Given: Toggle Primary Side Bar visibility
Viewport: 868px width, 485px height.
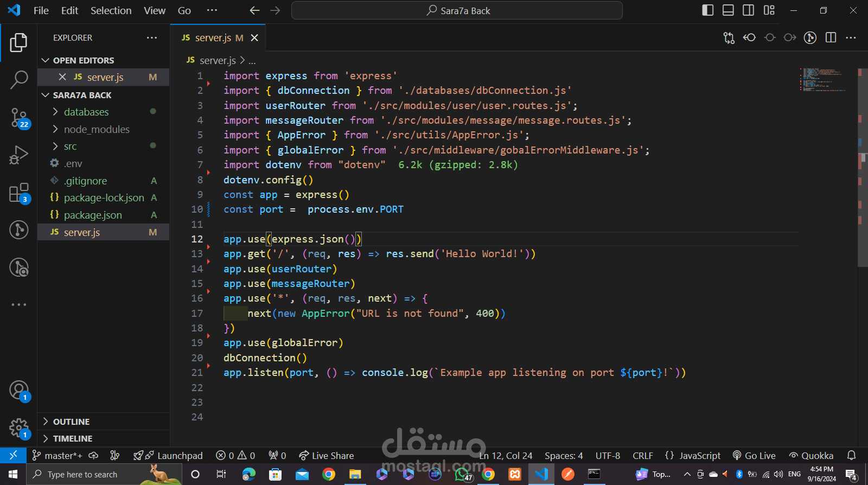Looking at the screenshot, I should (x=707, y=10).
